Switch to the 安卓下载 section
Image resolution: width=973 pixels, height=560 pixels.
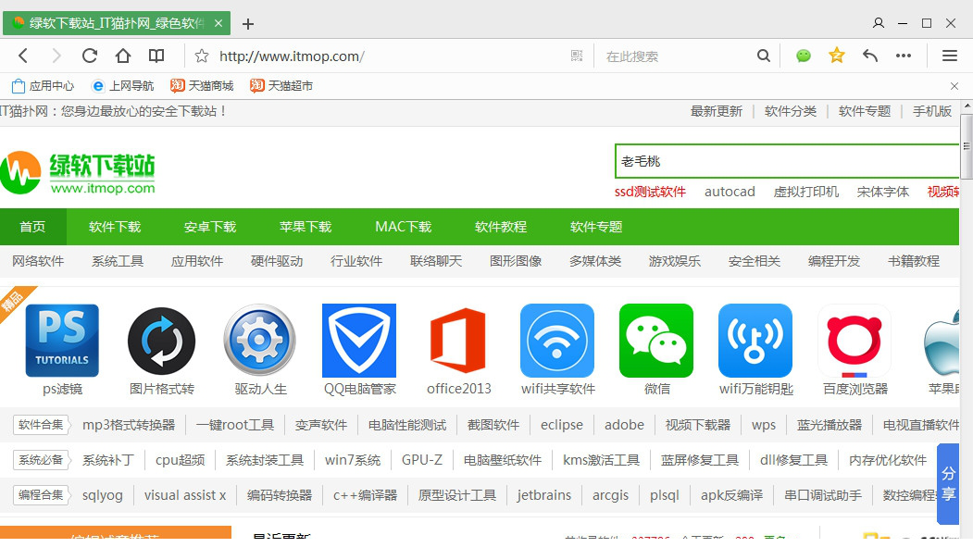pyautogui.click(x=209, y=226)
